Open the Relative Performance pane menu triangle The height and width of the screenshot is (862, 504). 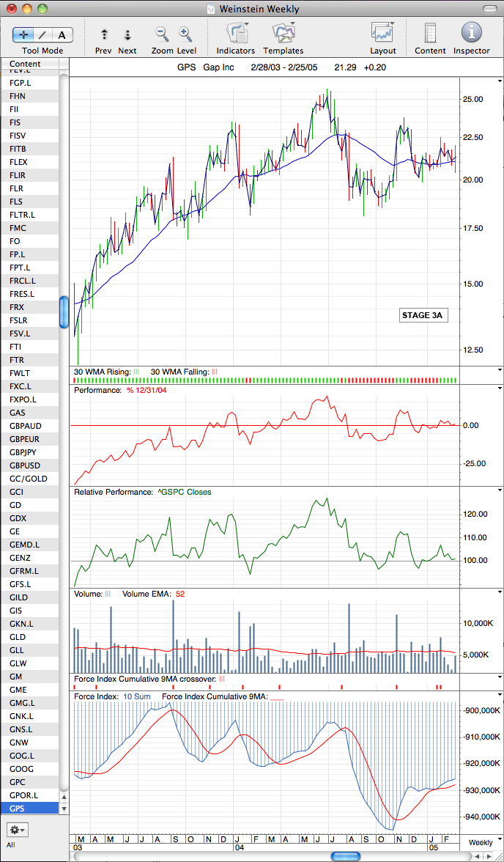point(500,490)
